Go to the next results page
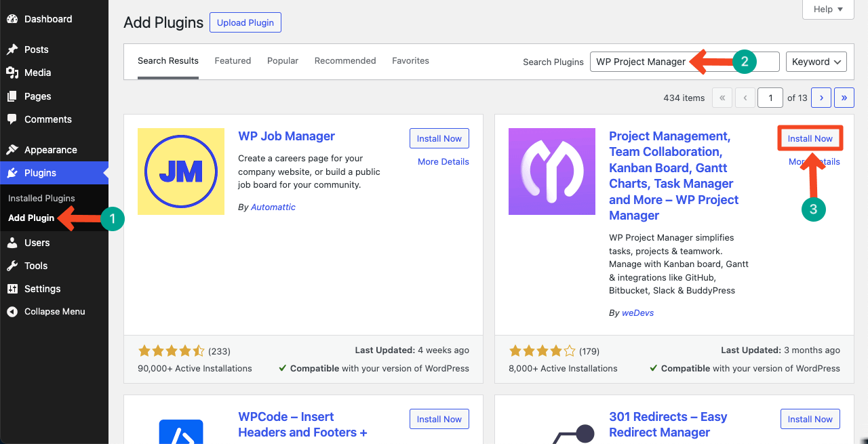 (821, 98)
